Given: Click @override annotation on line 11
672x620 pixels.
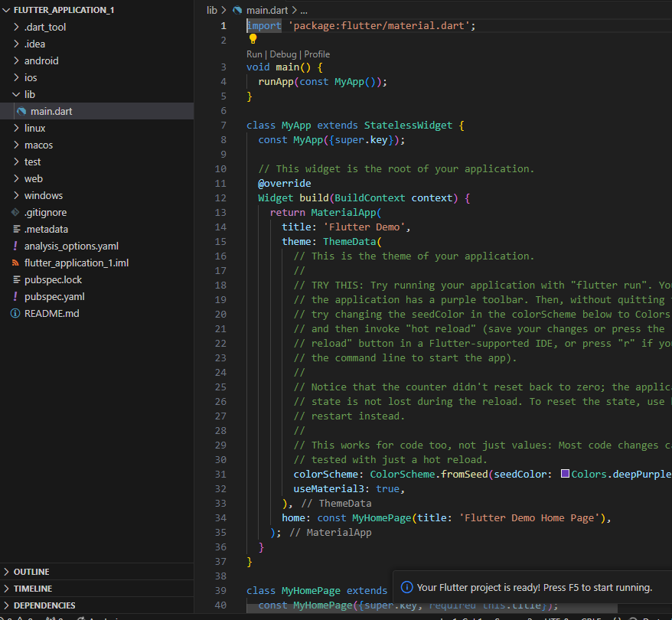Looking at the screenshot, I should (x=285, y=184).
